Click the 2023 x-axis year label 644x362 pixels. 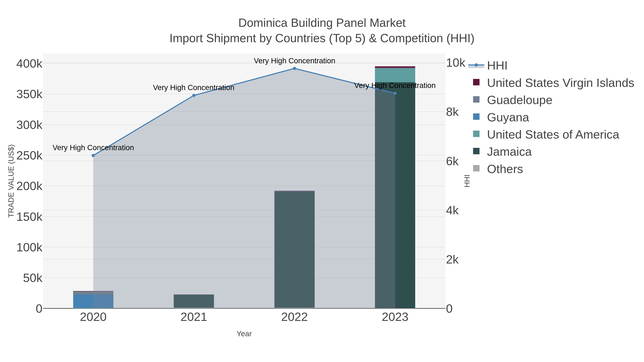coord(395,317)
